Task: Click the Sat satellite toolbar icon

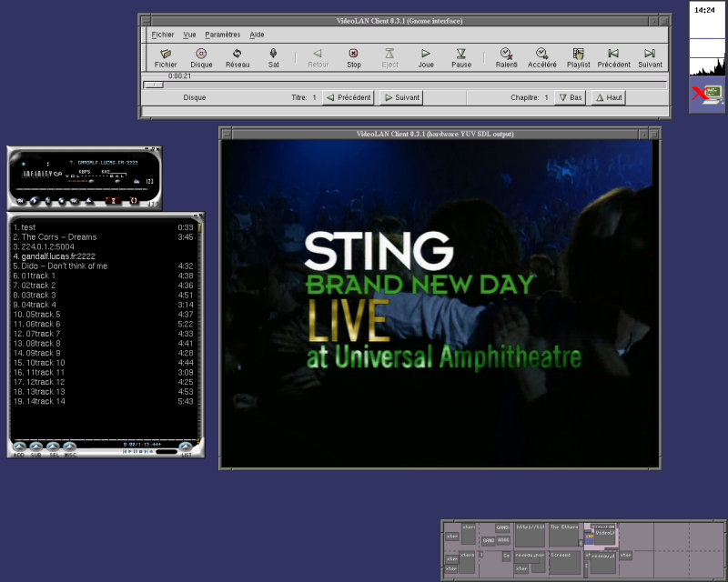Action: (274, 58)
